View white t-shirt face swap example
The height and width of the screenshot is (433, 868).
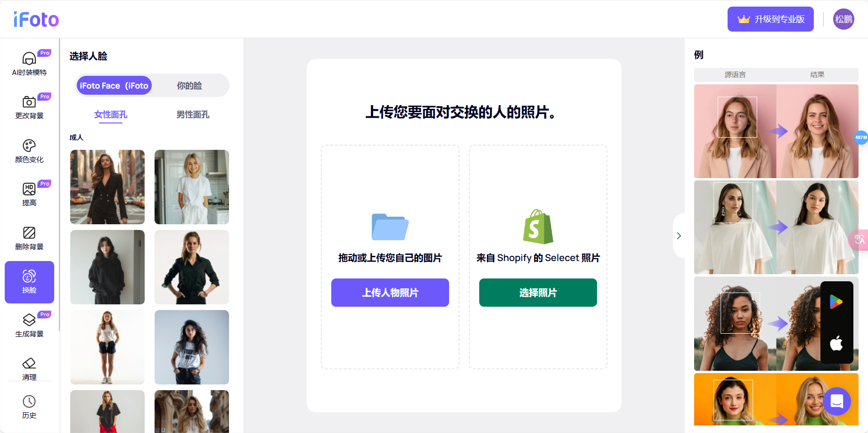click(x=776, y=227)
